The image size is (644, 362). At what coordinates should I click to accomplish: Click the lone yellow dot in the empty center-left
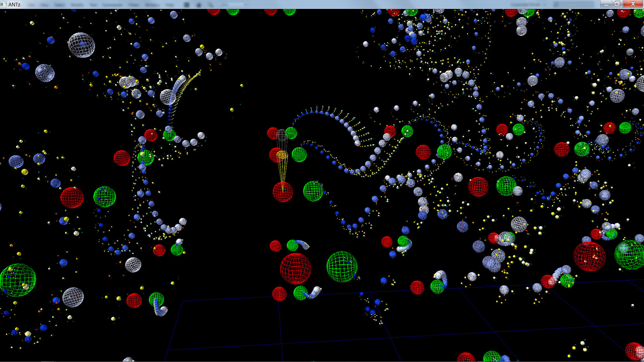point(232,110)
